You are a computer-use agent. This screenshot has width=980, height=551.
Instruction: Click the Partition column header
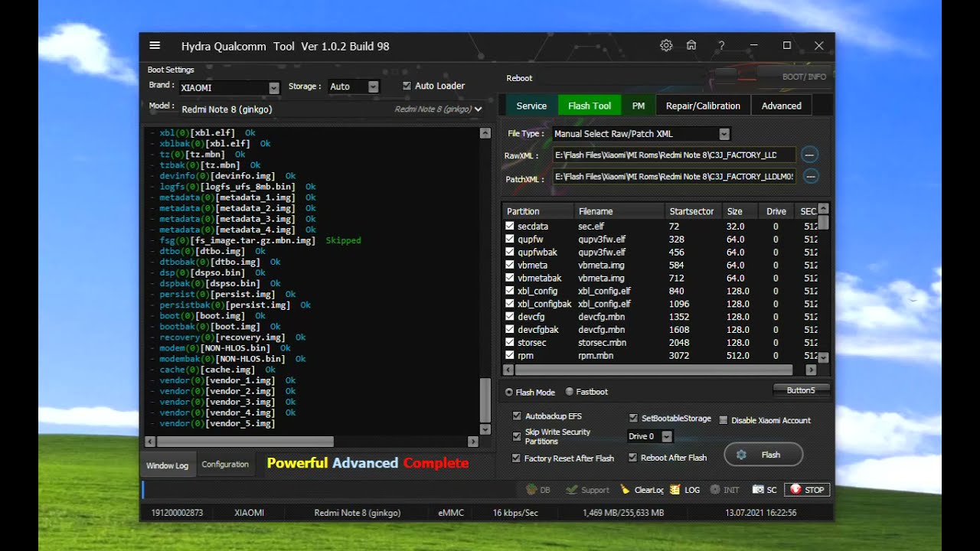(x=538, y=211)
